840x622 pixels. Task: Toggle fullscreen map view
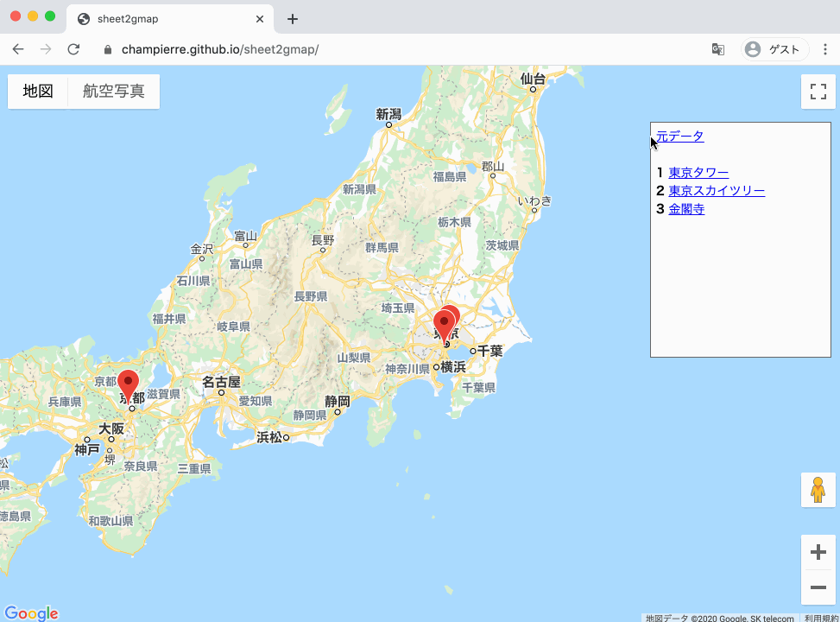(x=818, y=92)
